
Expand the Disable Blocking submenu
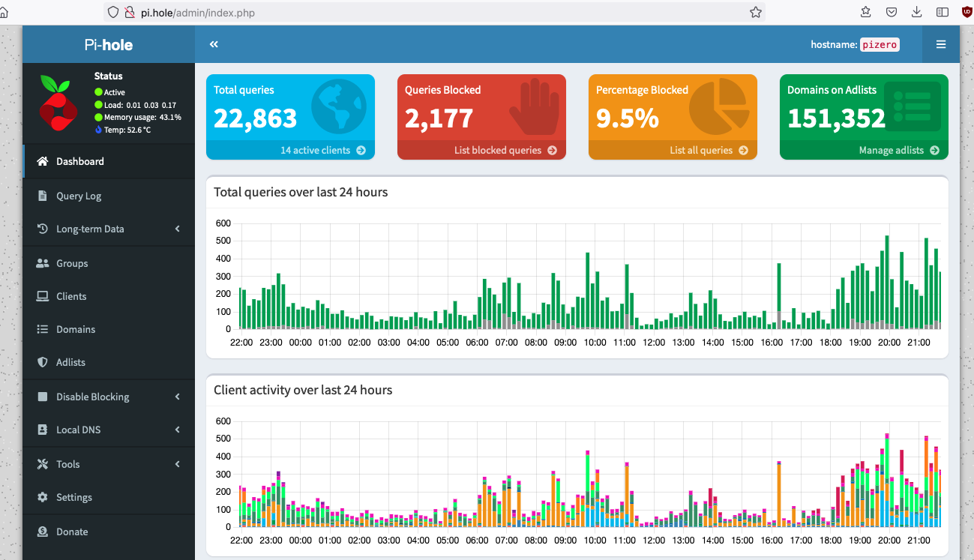108,397
